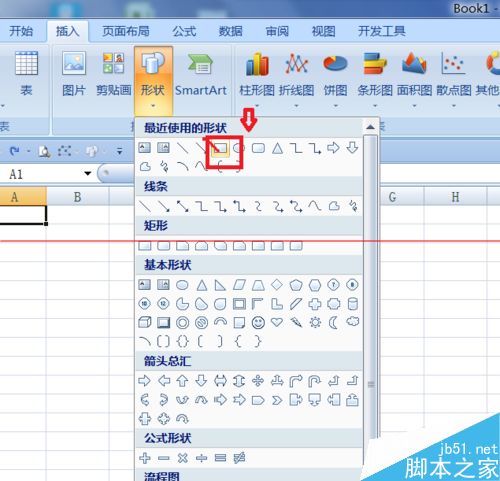
Task: Select the equal sign in 公式形状
Action: click(220, 458)
